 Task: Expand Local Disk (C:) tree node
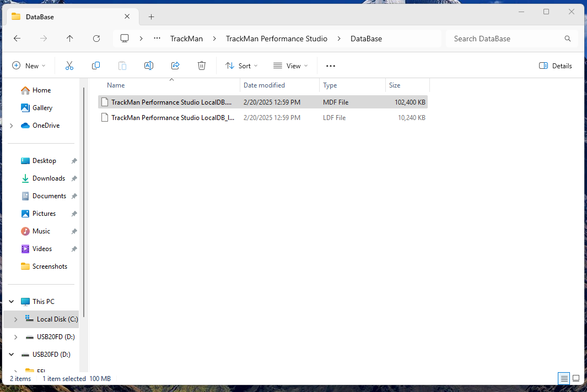(x=15, y=319)
